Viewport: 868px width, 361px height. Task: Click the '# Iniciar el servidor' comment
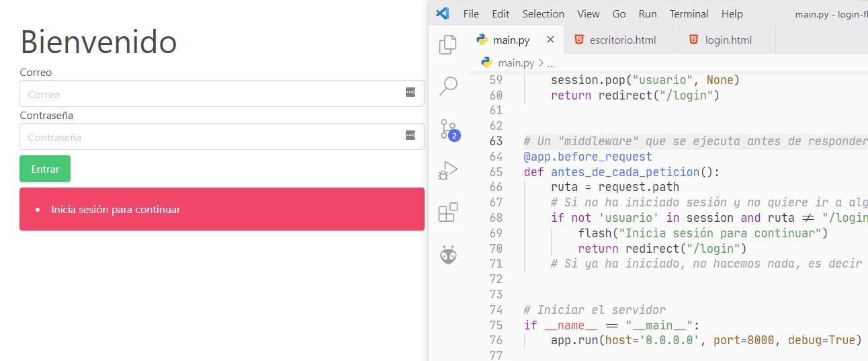point(595,310)
